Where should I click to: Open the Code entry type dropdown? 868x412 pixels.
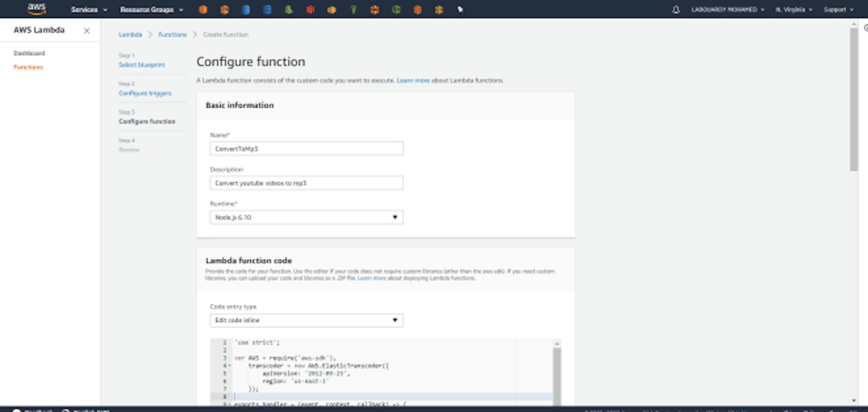pos(306,320)
